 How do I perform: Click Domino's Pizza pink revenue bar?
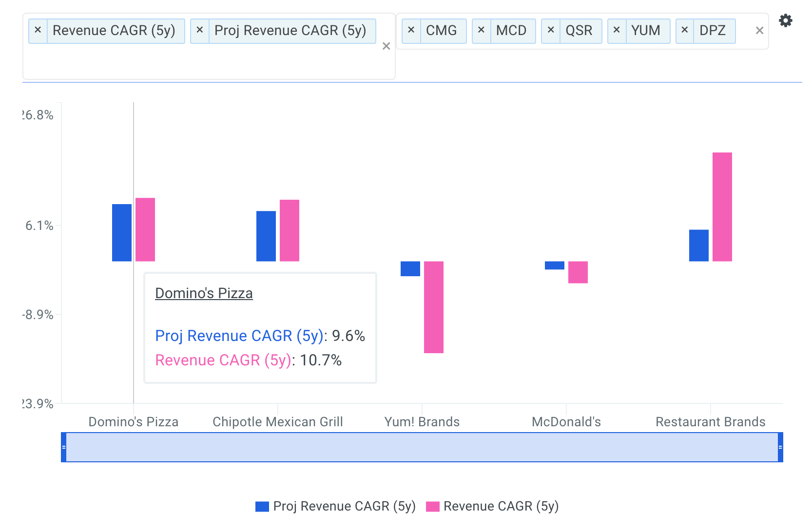[x=145, y=229]
